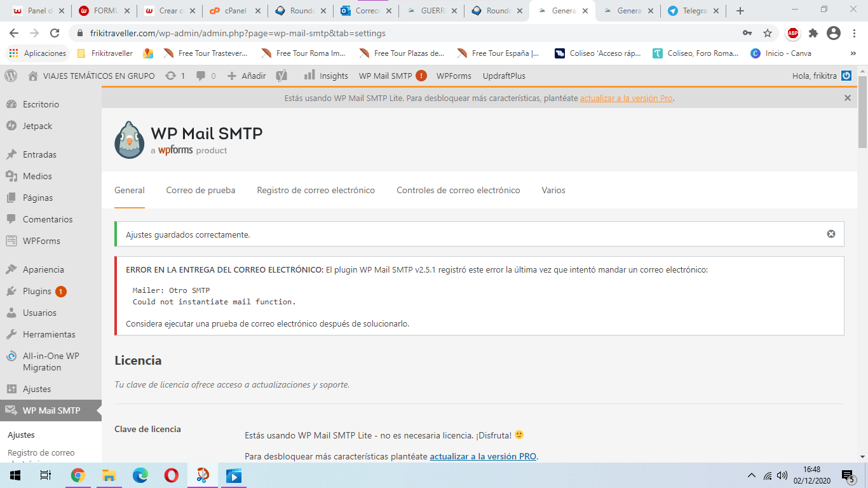Image resolution: width=868 pixels, height=488 pixels.
Task: Click the Yoast SEO icon in admin bar
Action: coord(281,76)
